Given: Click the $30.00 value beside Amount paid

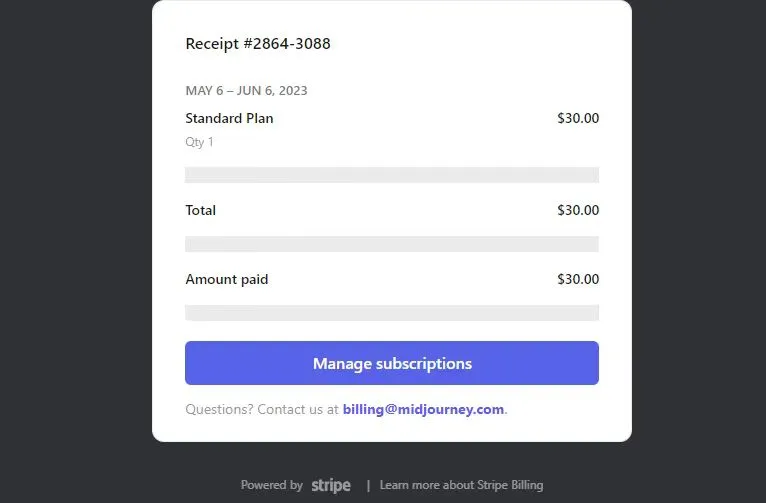Looking at the screenshot, I should (x=578, y=279).
